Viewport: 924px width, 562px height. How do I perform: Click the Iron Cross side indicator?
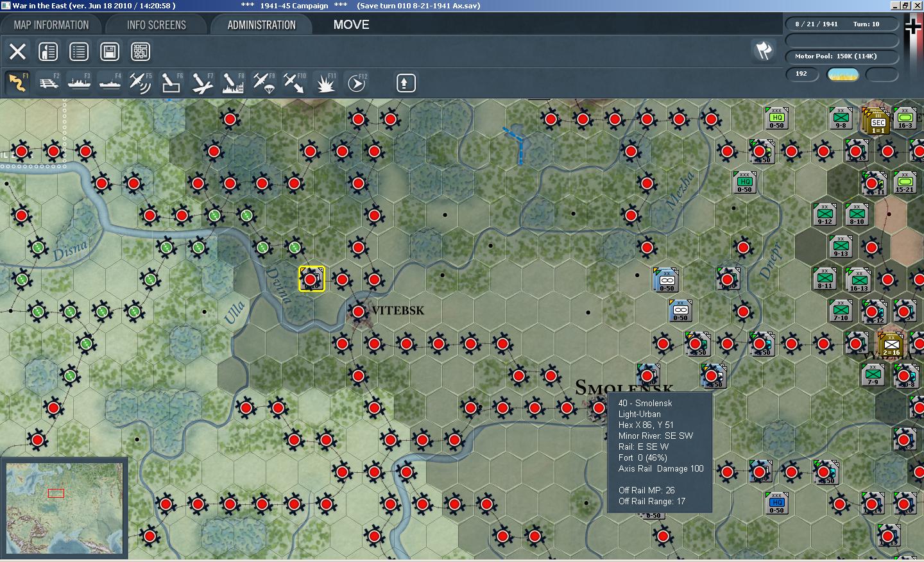(913, 27)
